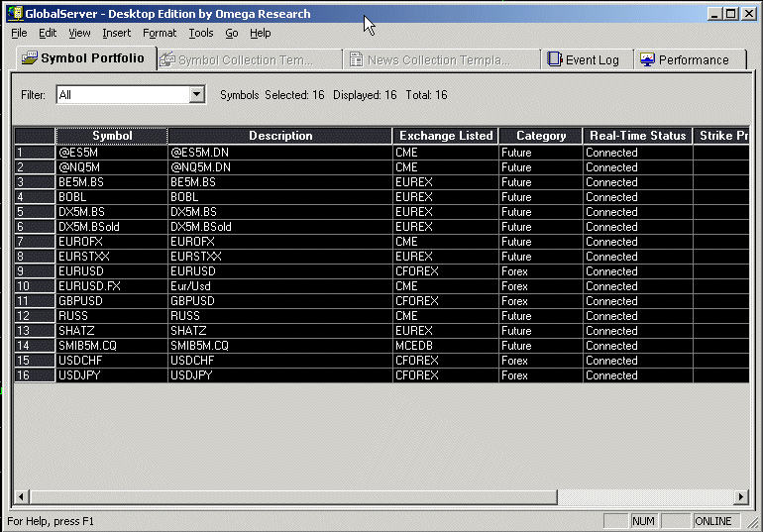Image resolution: width=763 pixels, height=532 pixels.
Task: Click the EUROFX symbol cell
Action: 112,241
